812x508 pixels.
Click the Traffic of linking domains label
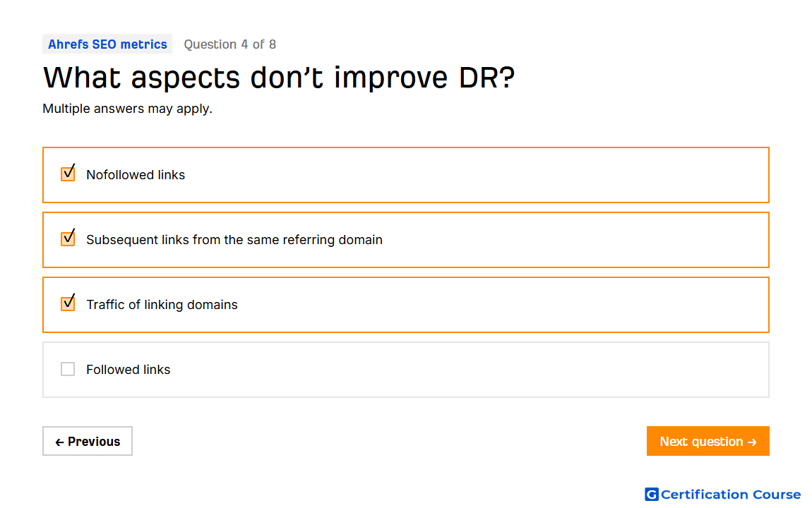point(162,305)
